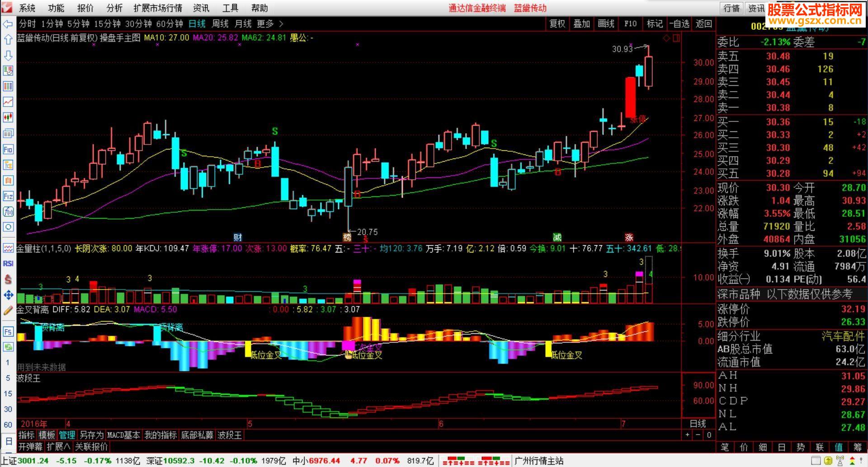Click the F5 chart switch sidebar icon
Viewport: 868px width, 467px height.
[8, 332]
